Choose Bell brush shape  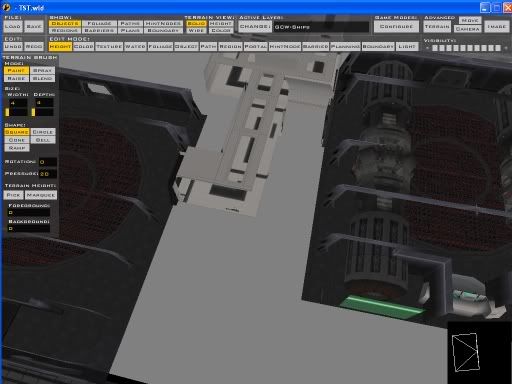point(43,140)
